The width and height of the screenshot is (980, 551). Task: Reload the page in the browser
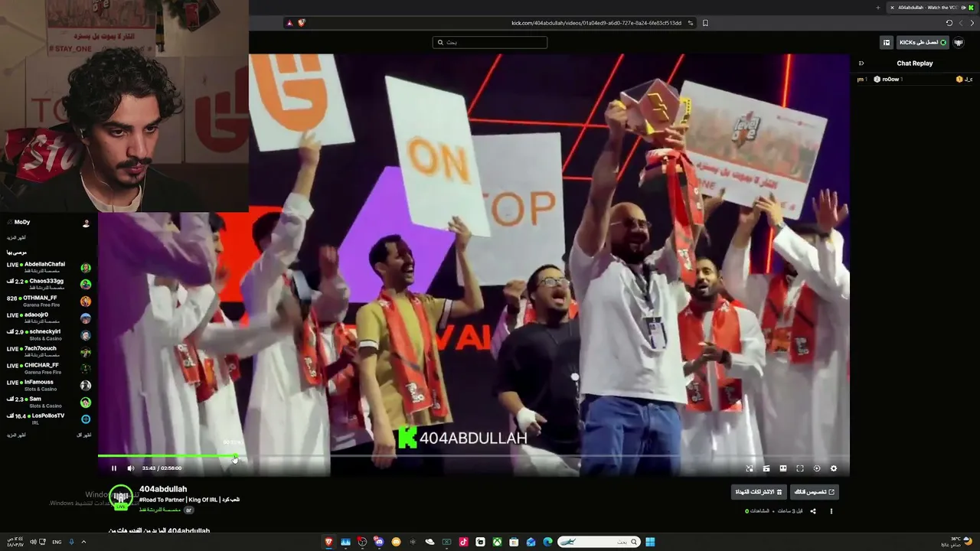click(x=949, y=23)
